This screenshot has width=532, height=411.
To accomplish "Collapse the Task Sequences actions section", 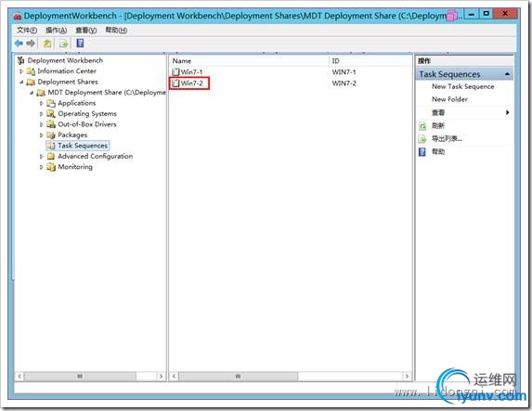I will (507, 74).
